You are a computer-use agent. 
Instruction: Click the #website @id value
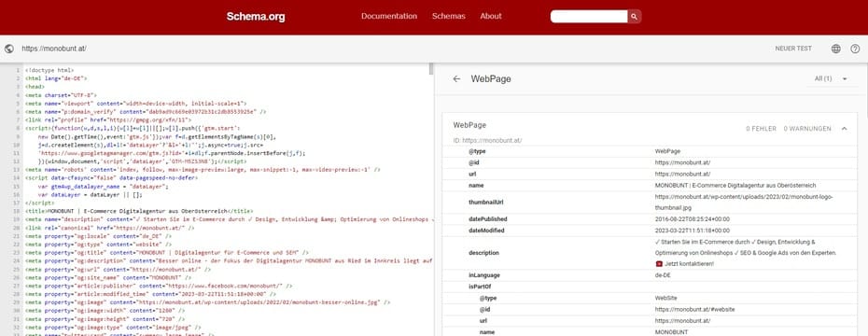click(694, 310)
